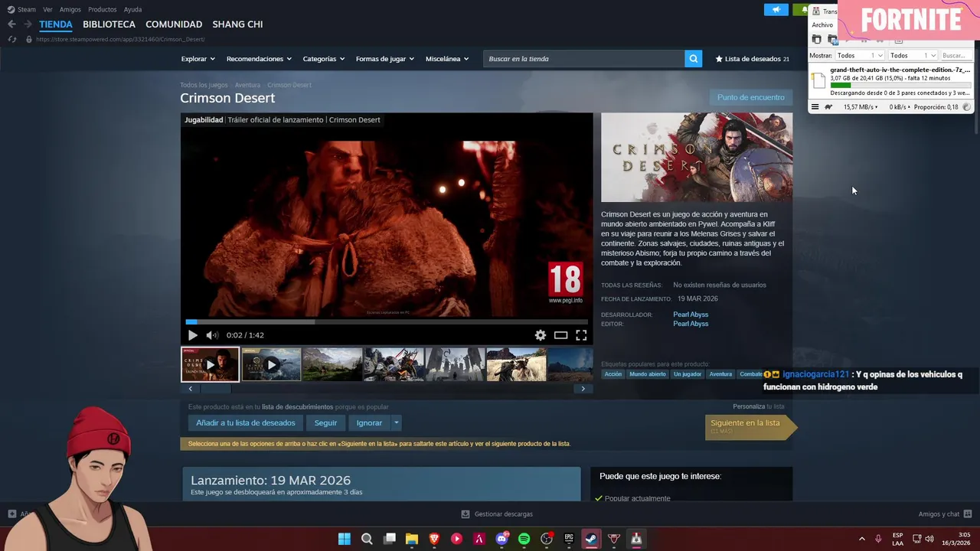Screen dimensions: 980x551
Task: Open the Amigos menu
Action: coord(70,9)
